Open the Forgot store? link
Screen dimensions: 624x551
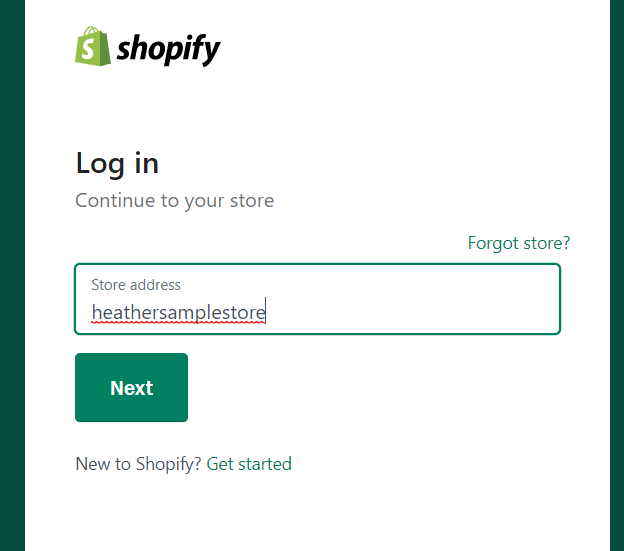(519, 243)
